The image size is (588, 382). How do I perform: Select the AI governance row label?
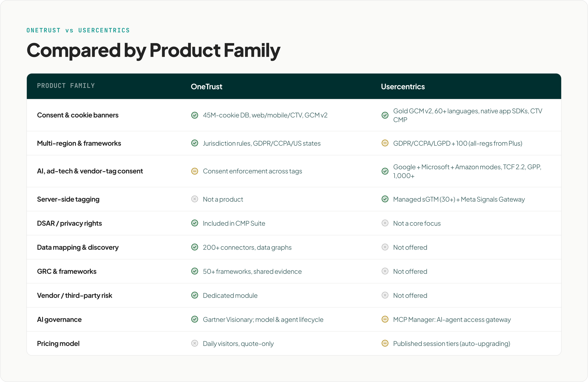click(x=59, y=319)
